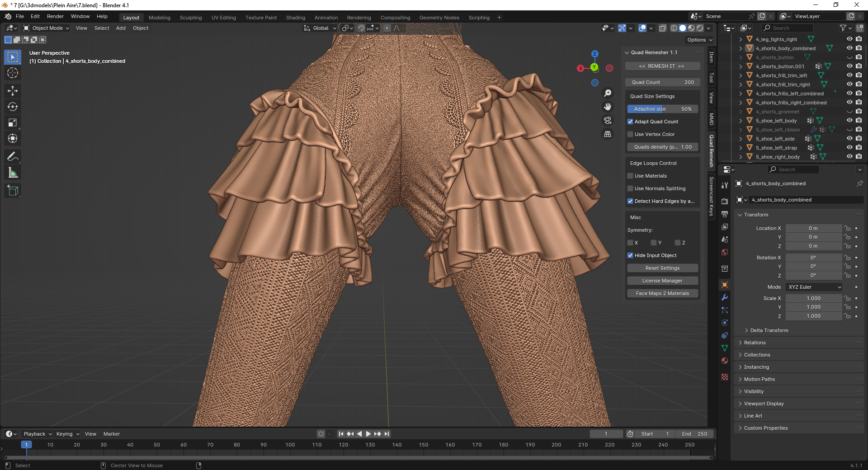Screen dimensions: 868x470
Task: Open the rotation Mode XYZ Euler dropdown
Action: [814, 287]
